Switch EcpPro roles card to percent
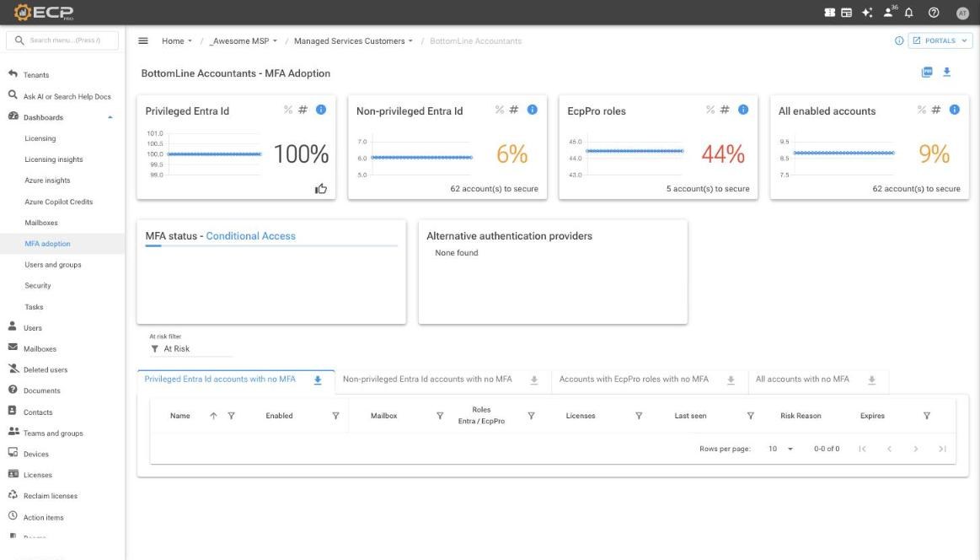This screenshot has width=980, height=560. click(710, 110)
